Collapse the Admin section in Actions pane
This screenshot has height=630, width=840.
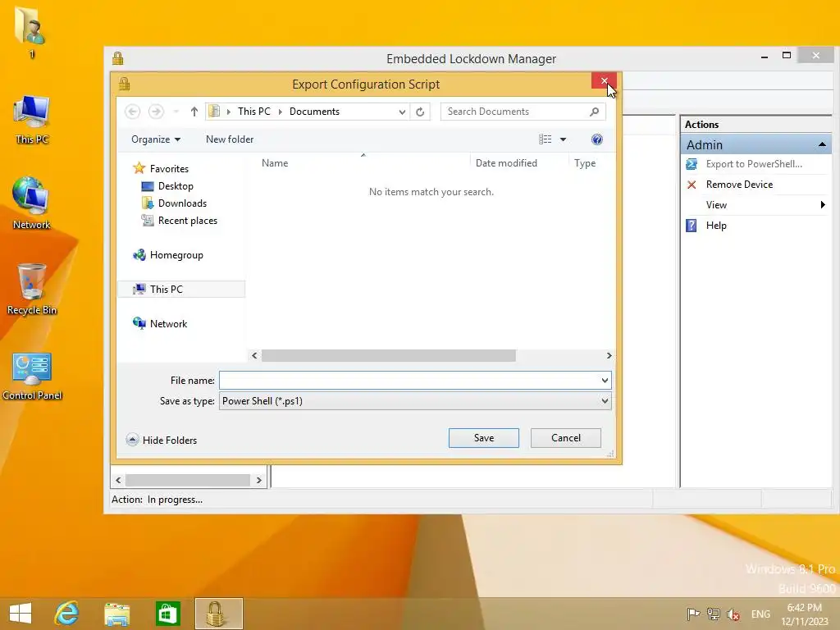(x=822, y=144)
